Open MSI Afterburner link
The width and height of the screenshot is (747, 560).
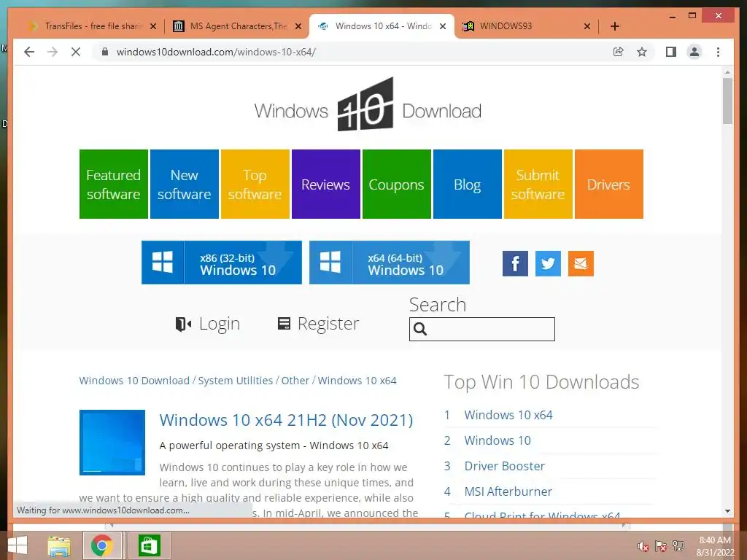tap(508, 491)
